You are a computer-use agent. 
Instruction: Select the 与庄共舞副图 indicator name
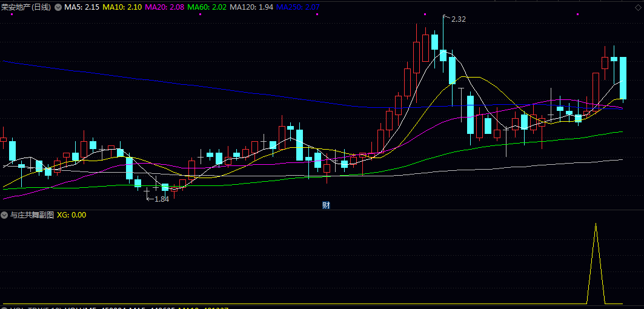pyautogui.click(x=32, y=215)
